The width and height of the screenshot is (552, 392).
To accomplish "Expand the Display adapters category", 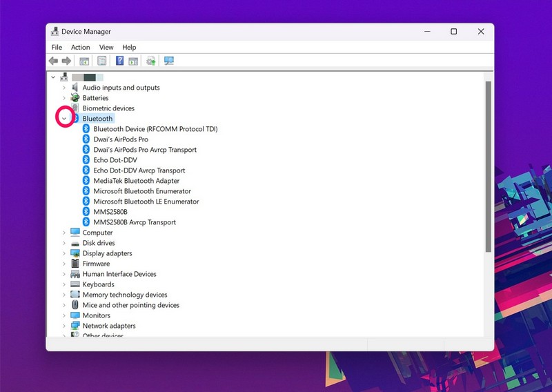I will pos(64,253).
